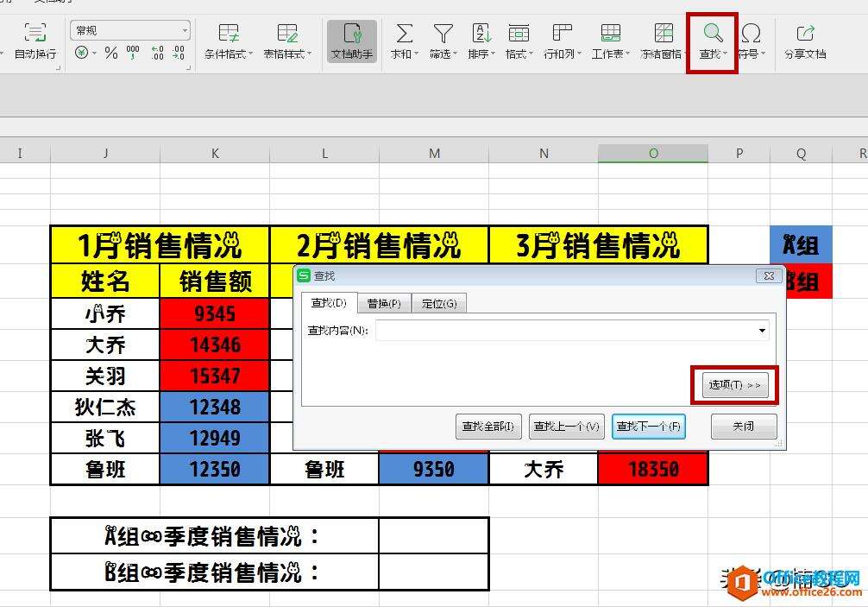Toggle 自动换行 (Wrap Text) in toolbar
The image size is (868, 607).
pyautogui.click(x=35, y=35)
